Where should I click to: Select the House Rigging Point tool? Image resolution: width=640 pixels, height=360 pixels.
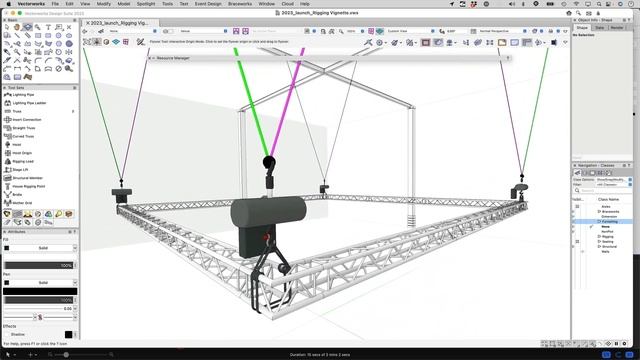[x=29, y=186]
